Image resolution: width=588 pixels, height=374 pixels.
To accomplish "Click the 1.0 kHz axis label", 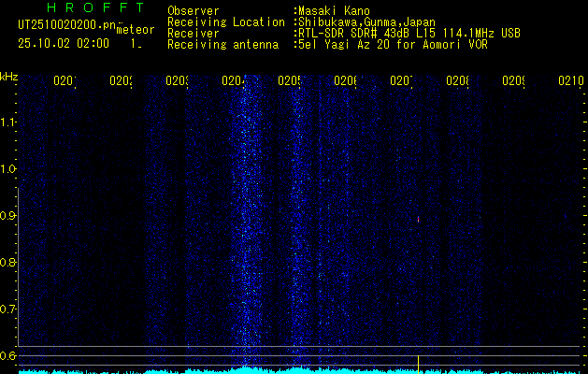I will 8,169.
